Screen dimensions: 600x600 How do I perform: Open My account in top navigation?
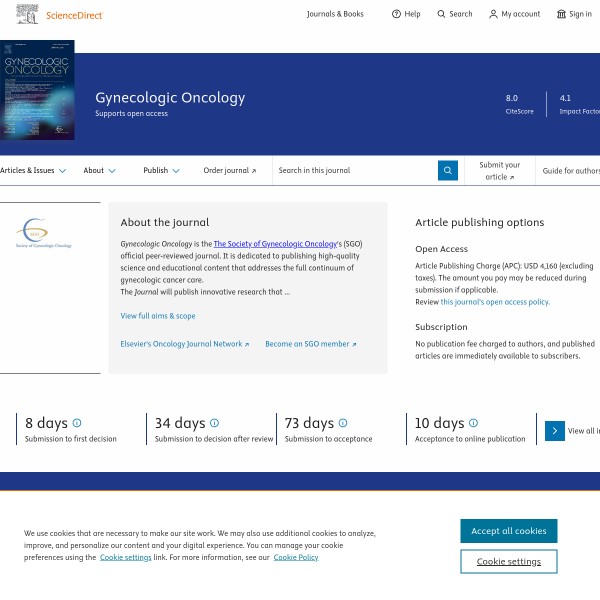(514, 14)
